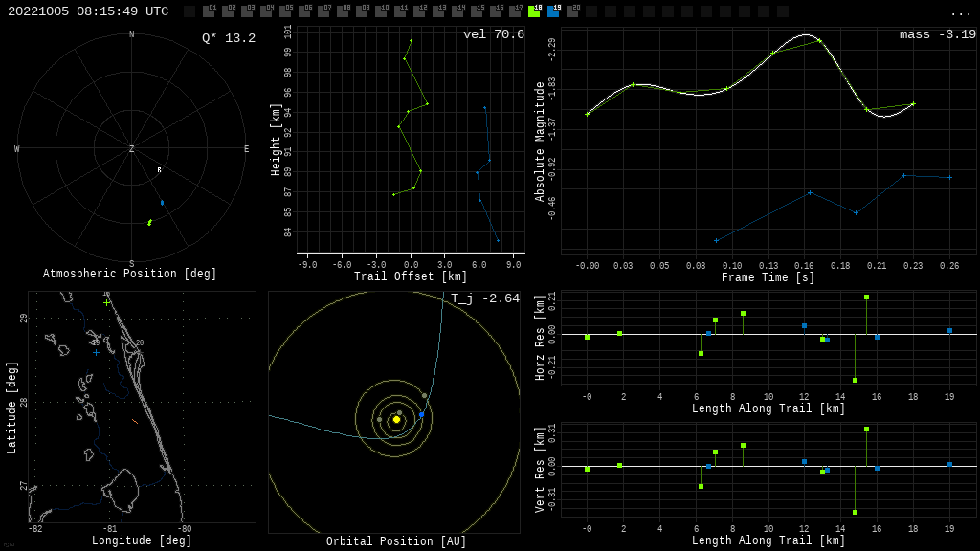Select camera station square 20
Image resolution: width=980 pixels, height=551 pixels.
click(572, 11)
